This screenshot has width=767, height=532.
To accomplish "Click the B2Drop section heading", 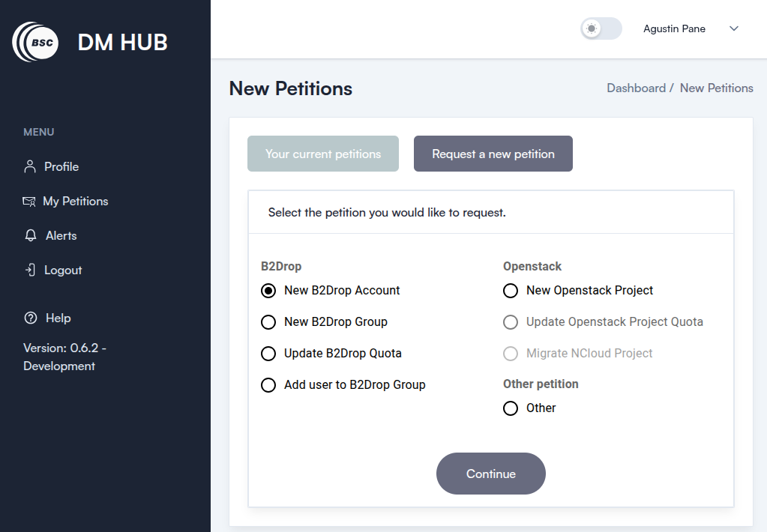I will 280,267.
